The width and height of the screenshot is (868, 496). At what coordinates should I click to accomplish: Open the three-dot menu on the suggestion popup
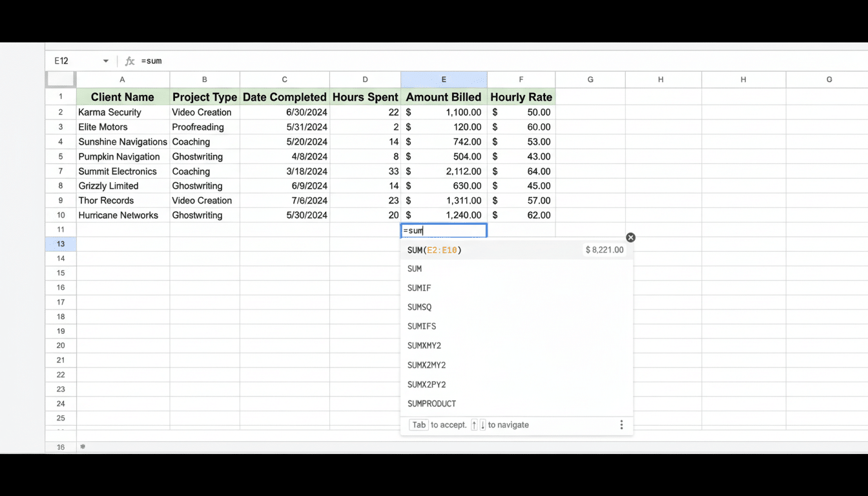(x=621, y=424)
